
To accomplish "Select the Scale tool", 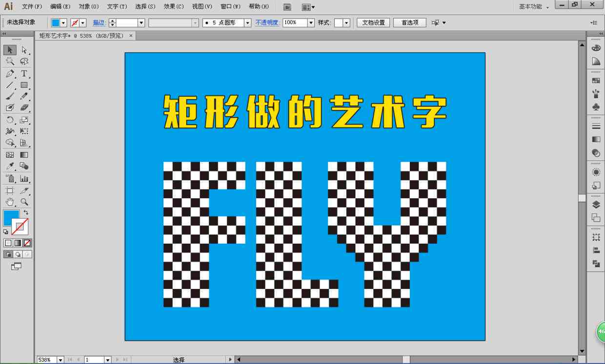I will click(x=24, y=120).
